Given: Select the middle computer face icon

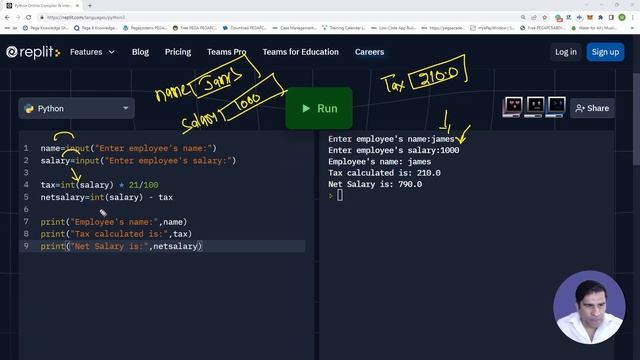Looking at the screenshot, I should 534,107.
